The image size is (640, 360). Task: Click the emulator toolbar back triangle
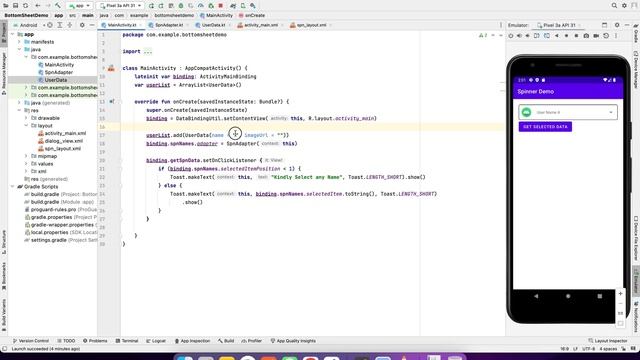(557, 36)
